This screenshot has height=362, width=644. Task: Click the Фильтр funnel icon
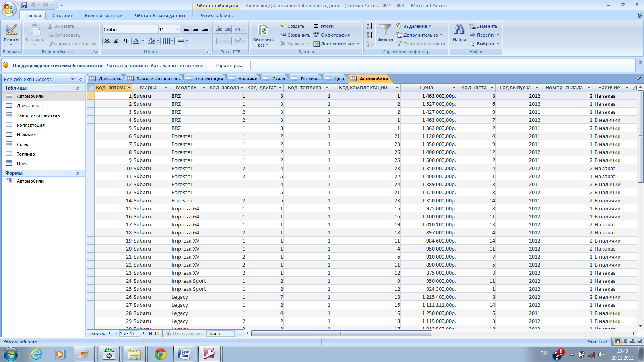(x=385, y=30)
